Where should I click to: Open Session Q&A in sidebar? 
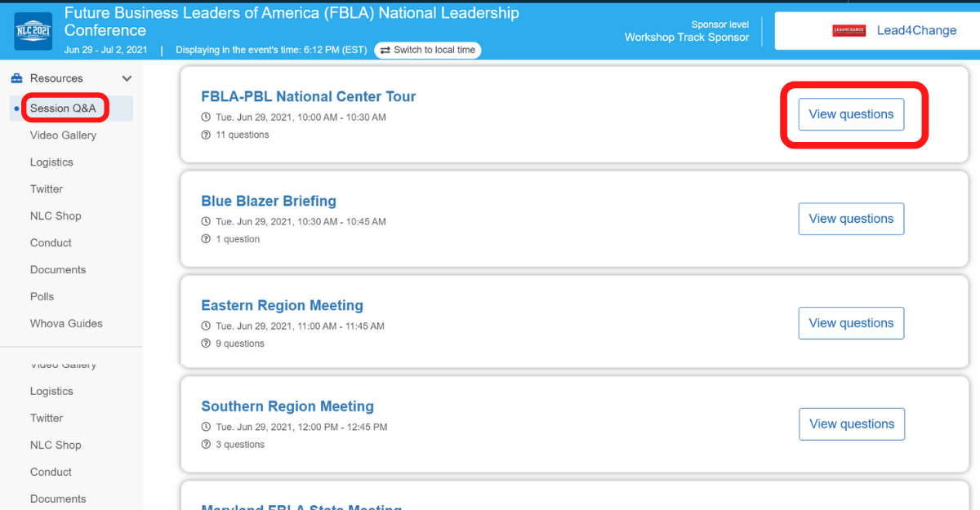pyautogui.click(x=63, y=109)
